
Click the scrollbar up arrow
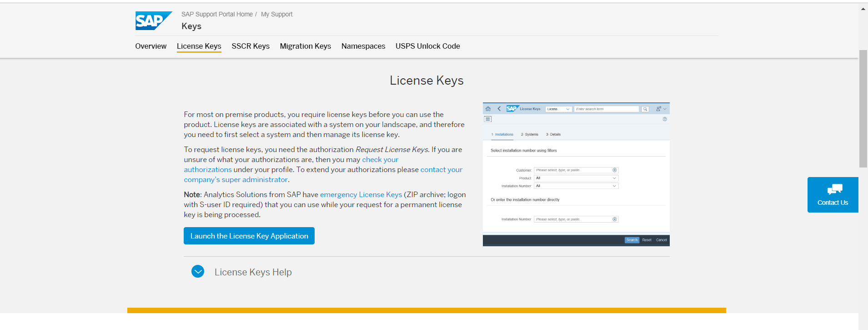863,9
